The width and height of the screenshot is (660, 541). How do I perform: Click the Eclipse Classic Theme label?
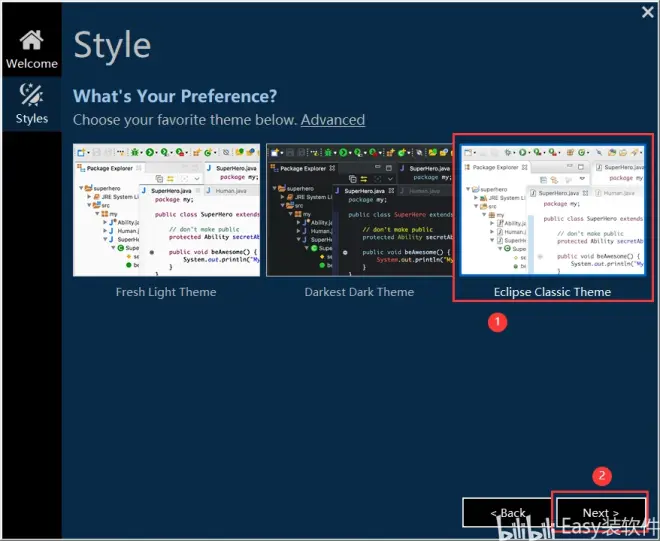click(x=552, y=292)
